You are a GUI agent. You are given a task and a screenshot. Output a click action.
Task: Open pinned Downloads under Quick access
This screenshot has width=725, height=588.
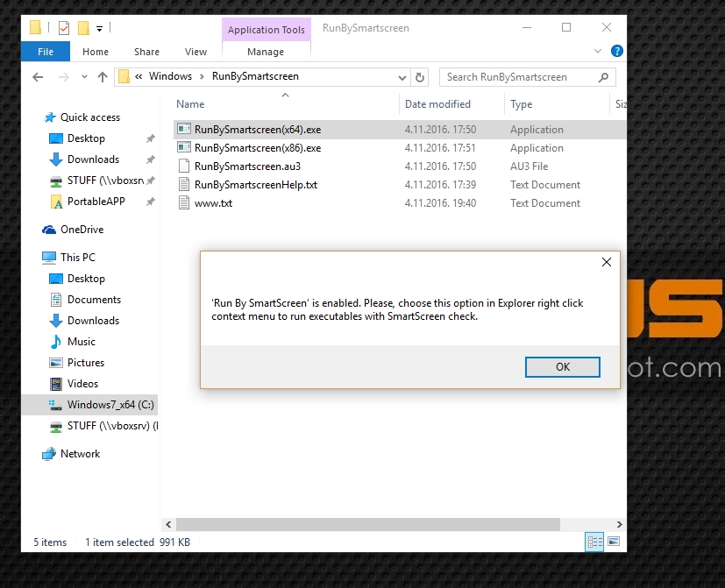tap(93, 159)
